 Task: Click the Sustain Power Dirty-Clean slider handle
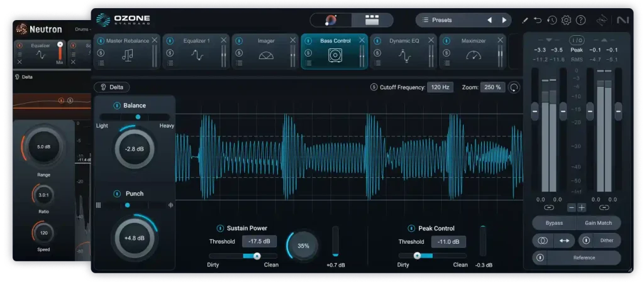(x=257, y=256)
